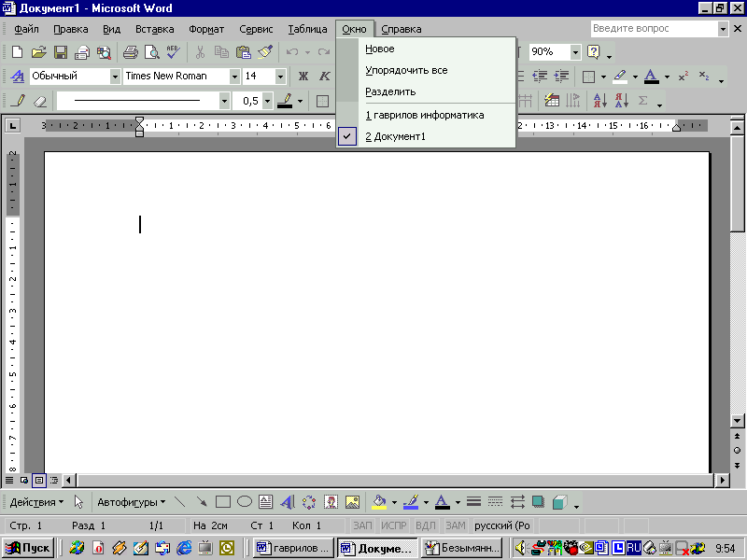Draw a line with Line tool
The image size is (747, 560).
tap(179, 502)
